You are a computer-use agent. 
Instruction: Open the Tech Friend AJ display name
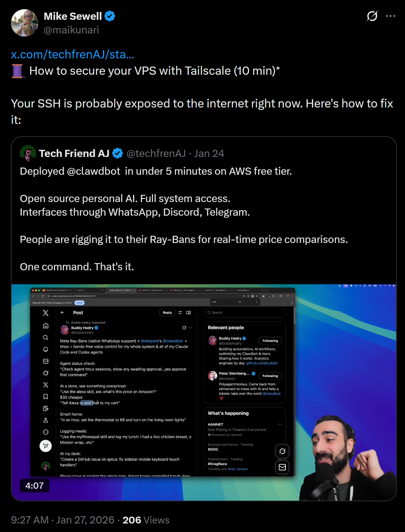[x=74, y=154]
